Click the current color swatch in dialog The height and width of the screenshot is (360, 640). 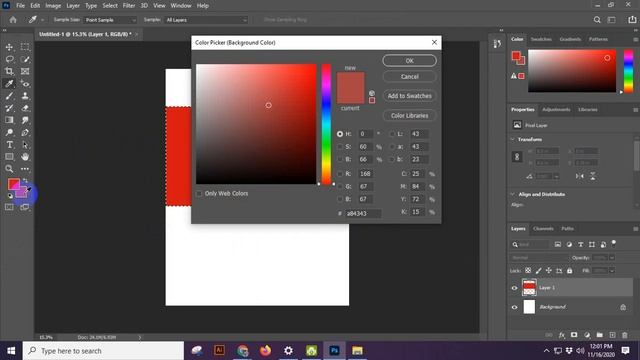click(350, 96)
